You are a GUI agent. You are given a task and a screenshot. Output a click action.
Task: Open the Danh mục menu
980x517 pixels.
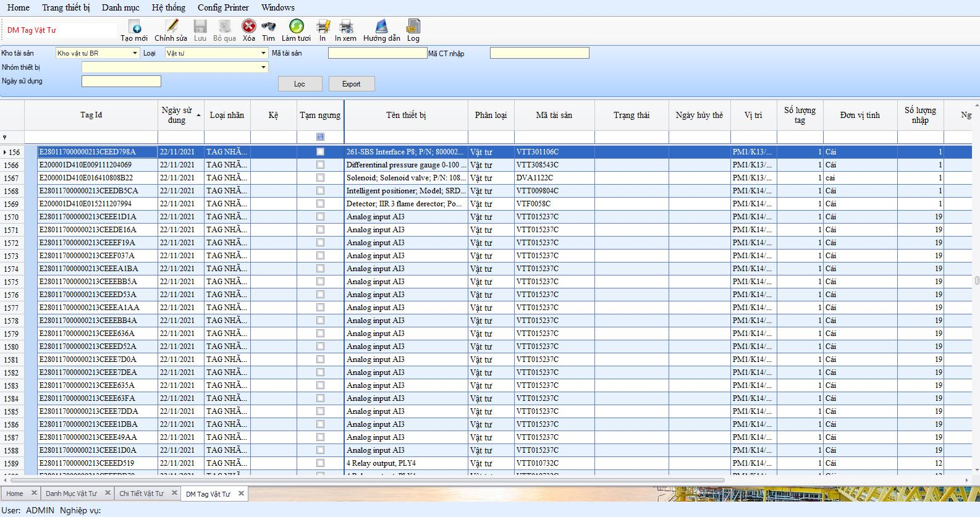point(120,7)
